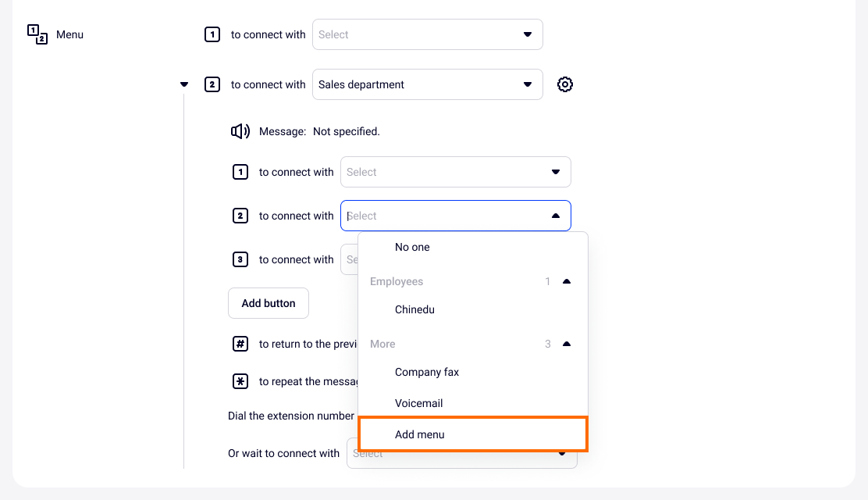
Task: Collapse the Employees group in dropdown
Action: coord(567,281)
